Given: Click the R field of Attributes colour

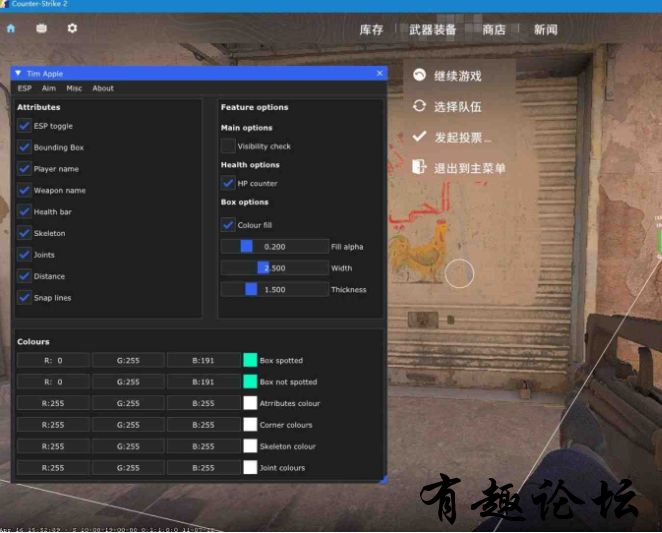Looking at the screenshot, I should (x=53, y=403).
